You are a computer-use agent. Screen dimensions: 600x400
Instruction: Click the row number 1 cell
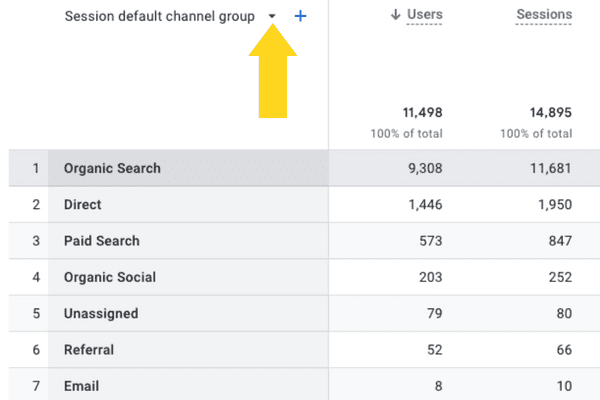[x=35, y=168]
